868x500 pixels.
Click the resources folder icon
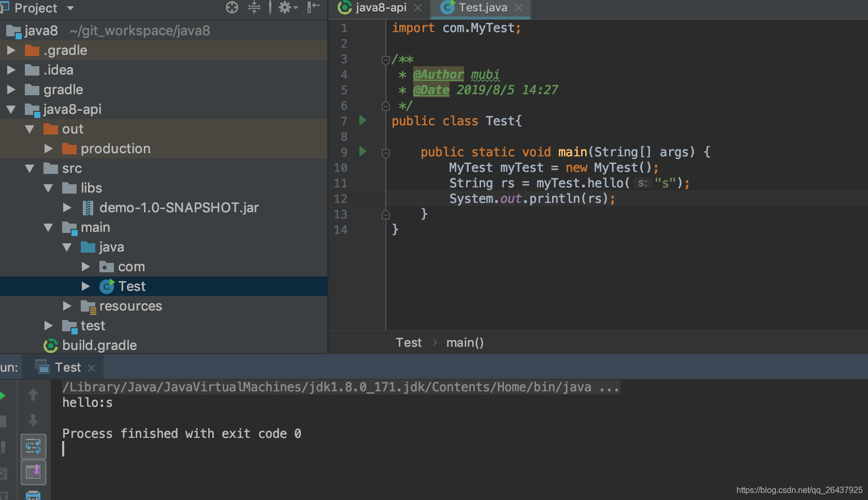[x=89, y=306]
